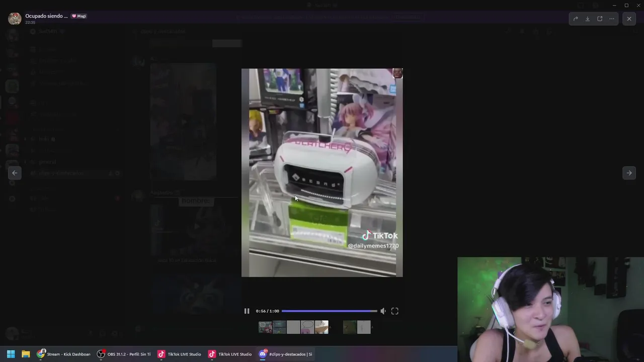Image resolution: width=644 pixels, height=362 pixels.
Task: Open File Explorer from the taskbar
Action: [x=26, y=354]
